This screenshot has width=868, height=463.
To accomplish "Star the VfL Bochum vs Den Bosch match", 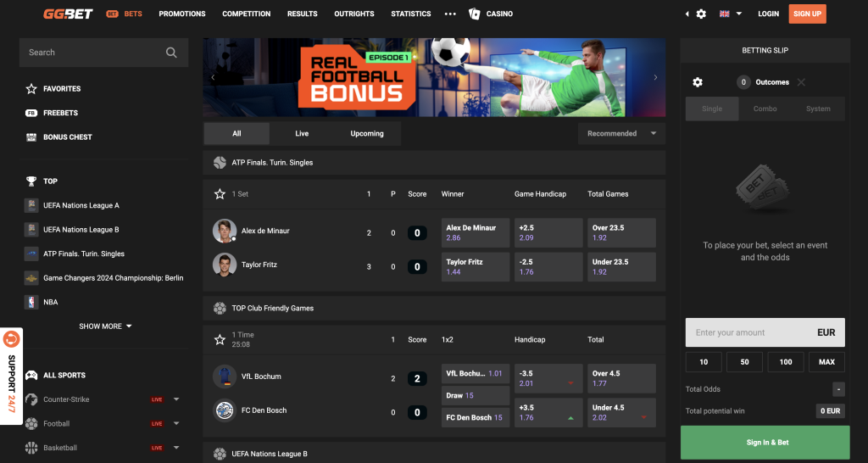I will (x=220, y=339).
